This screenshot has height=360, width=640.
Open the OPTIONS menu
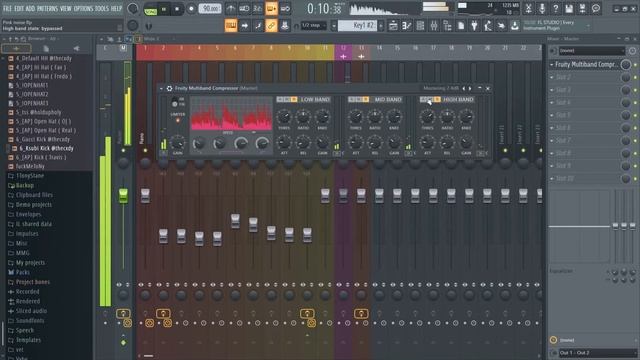[83, 8]
